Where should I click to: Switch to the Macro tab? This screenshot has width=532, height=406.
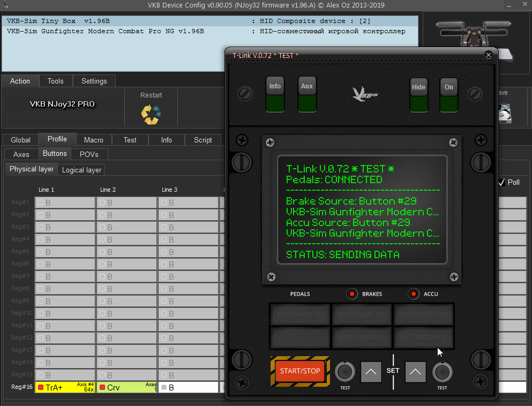pos(94,140)
